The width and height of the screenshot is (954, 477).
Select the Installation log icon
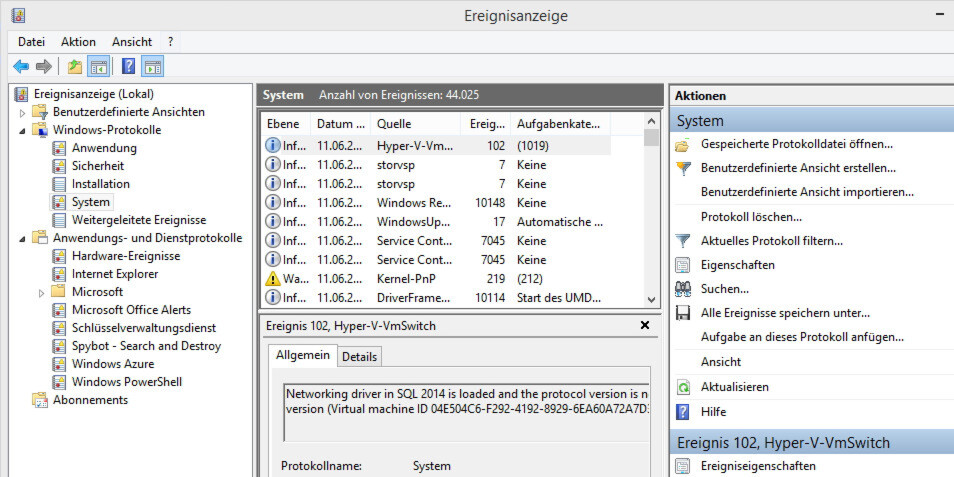59,184
